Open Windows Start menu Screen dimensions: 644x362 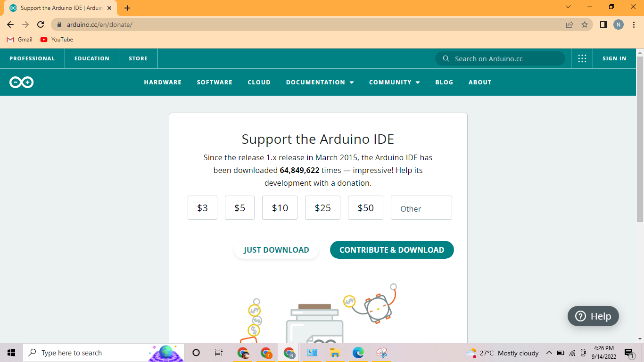[11, 353]
